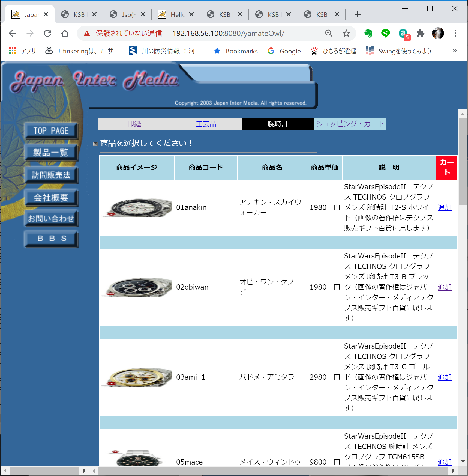The height and width of the screenshot is (476, 468).
Task: Open the J-tinkering bookmark
Action: coord(82,51)
